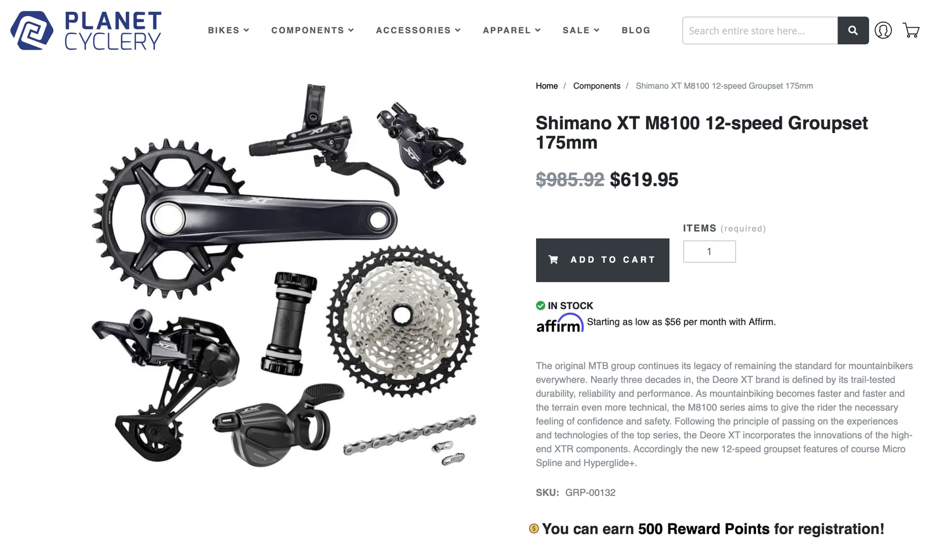Click the Components breadcrumb link

coord(597,86)
